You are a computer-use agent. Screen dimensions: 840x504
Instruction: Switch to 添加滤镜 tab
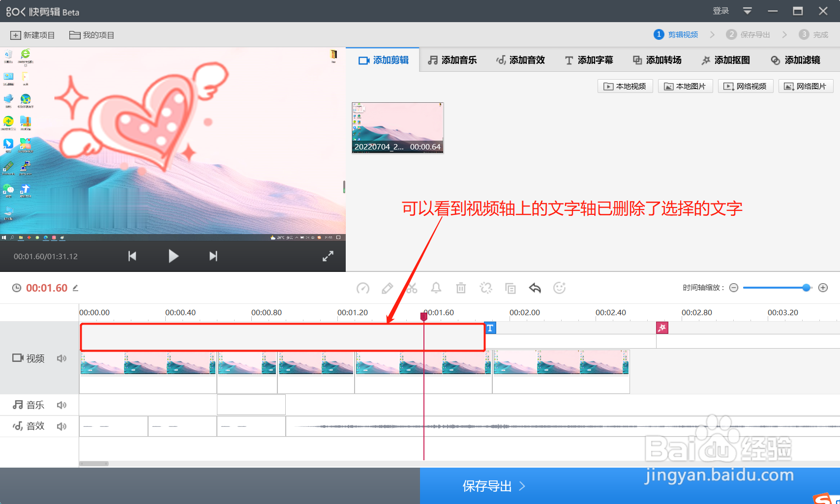click(796, 60)
